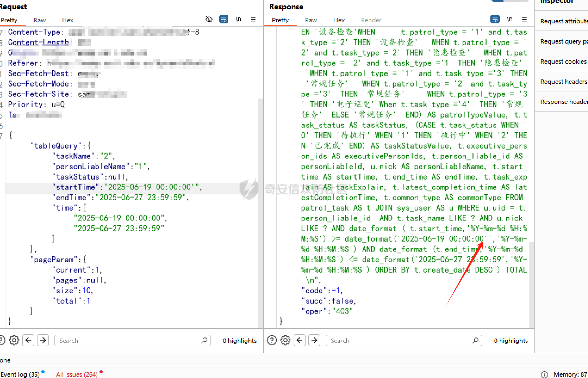Toggle show newlines \n in Request panel
Viewport: 588px width, 378px height.
(x=238, y=19)
